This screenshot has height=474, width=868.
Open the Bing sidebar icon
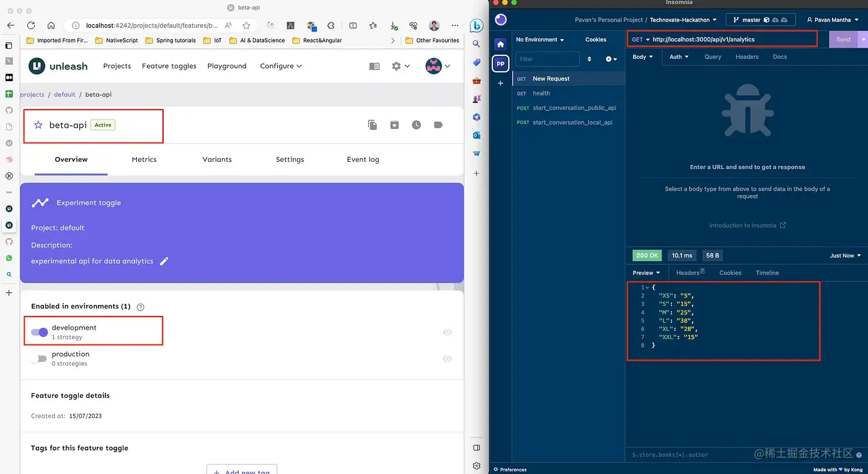click(476, 25)
